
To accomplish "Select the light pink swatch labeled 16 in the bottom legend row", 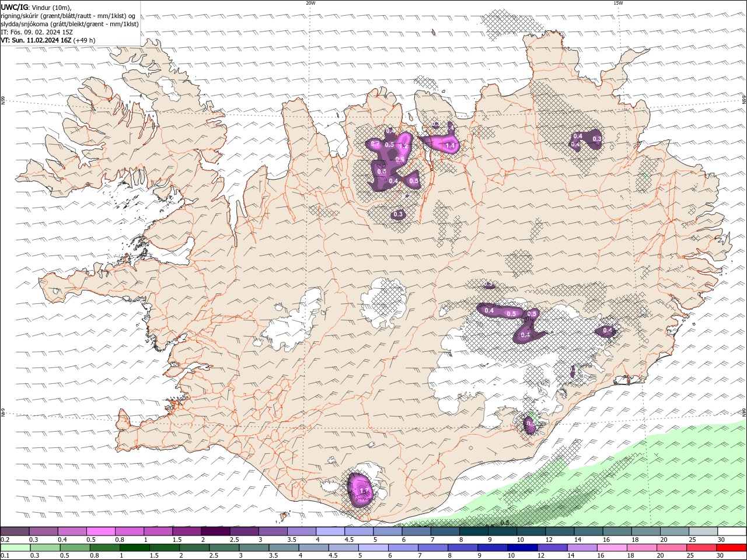I will coord(611,548).
